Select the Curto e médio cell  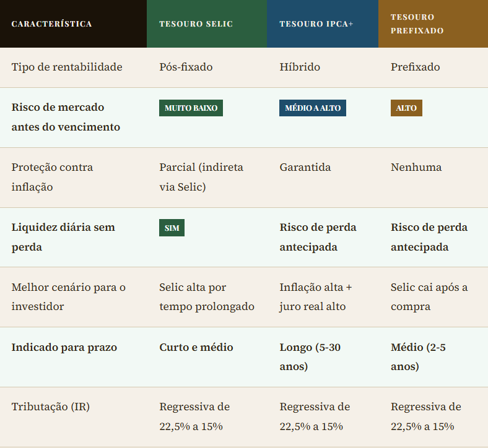tap(196, 347)
